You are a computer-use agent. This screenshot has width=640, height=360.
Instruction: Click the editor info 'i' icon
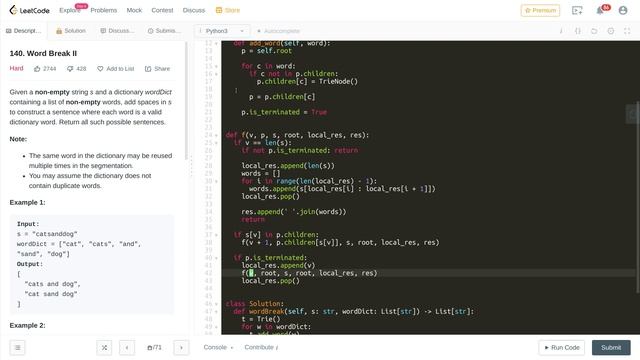pos(561,31)
